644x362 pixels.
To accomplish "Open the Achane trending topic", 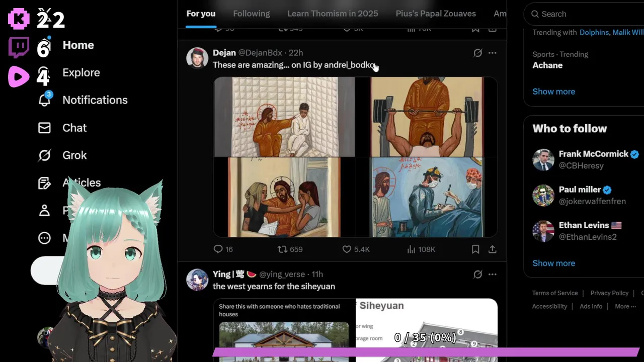I will [547, 65].
